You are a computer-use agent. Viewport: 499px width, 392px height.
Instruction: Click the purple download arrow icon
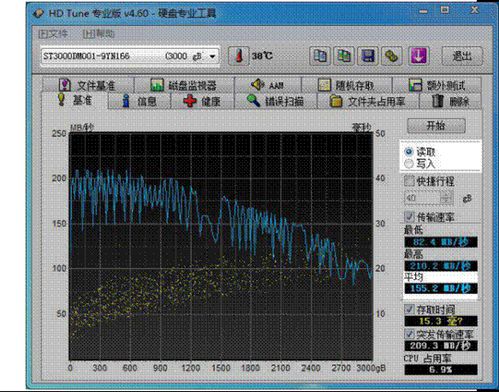pos(418,56)
